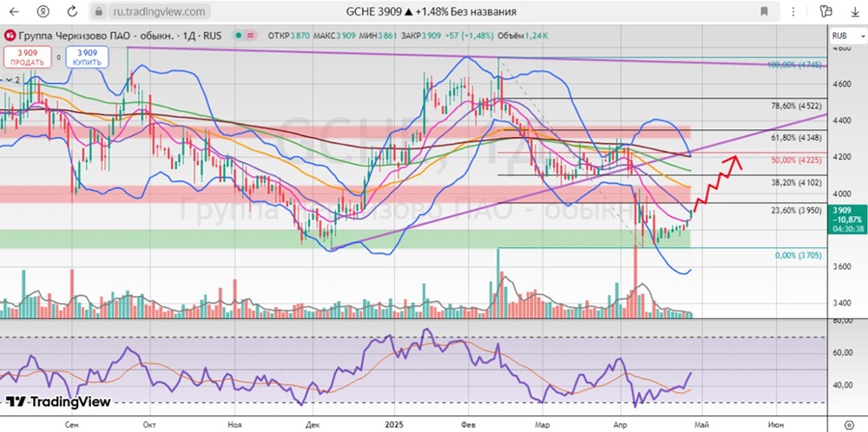Click the 23,60% (3950) Fibonacci label

796,210
